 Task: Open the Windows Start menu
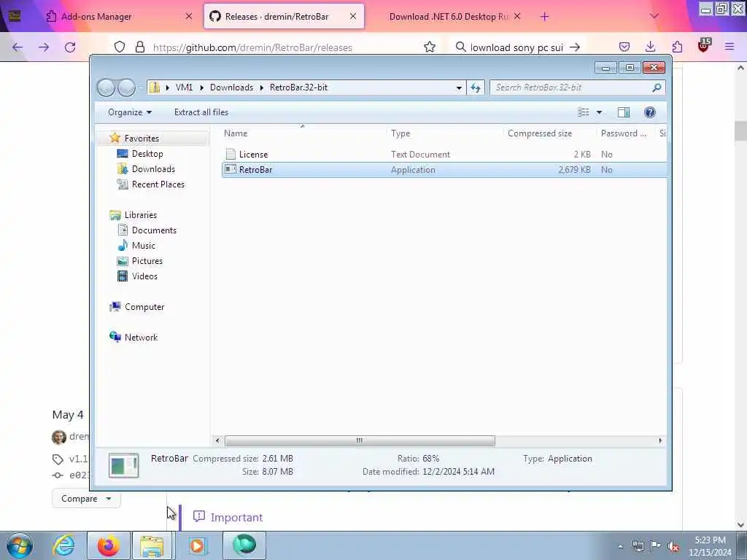[x=20, y=545]
